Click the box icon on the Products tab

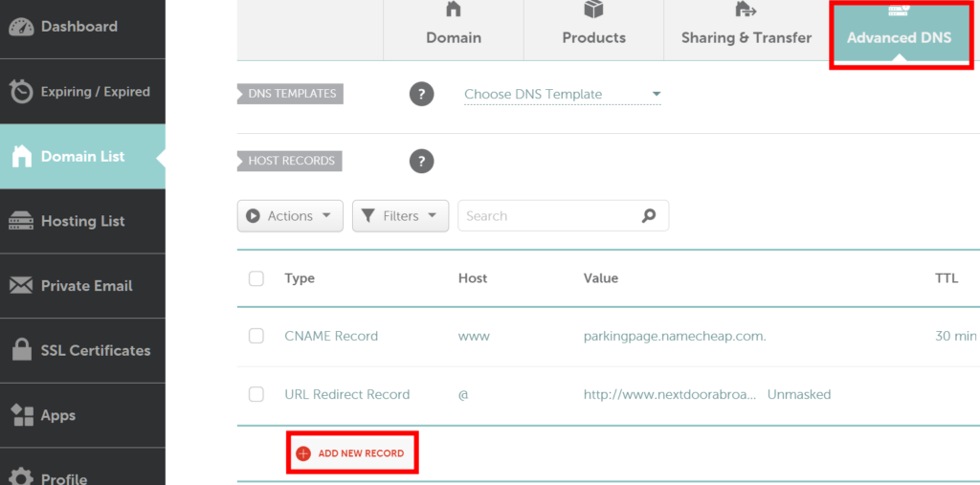(x=593, y=9)
